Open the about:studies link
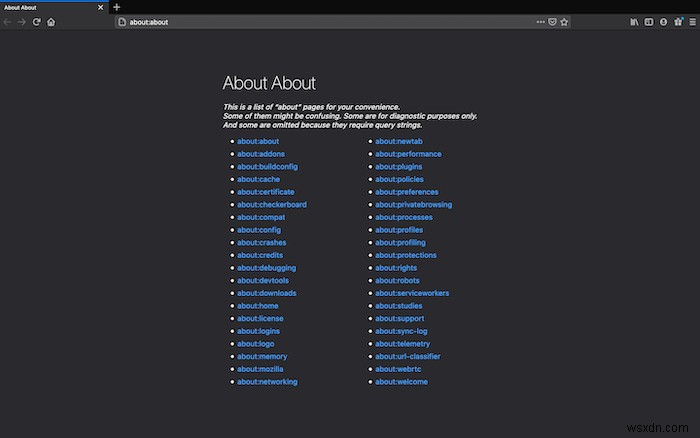The image size is (700, 438). click(399, 306)
